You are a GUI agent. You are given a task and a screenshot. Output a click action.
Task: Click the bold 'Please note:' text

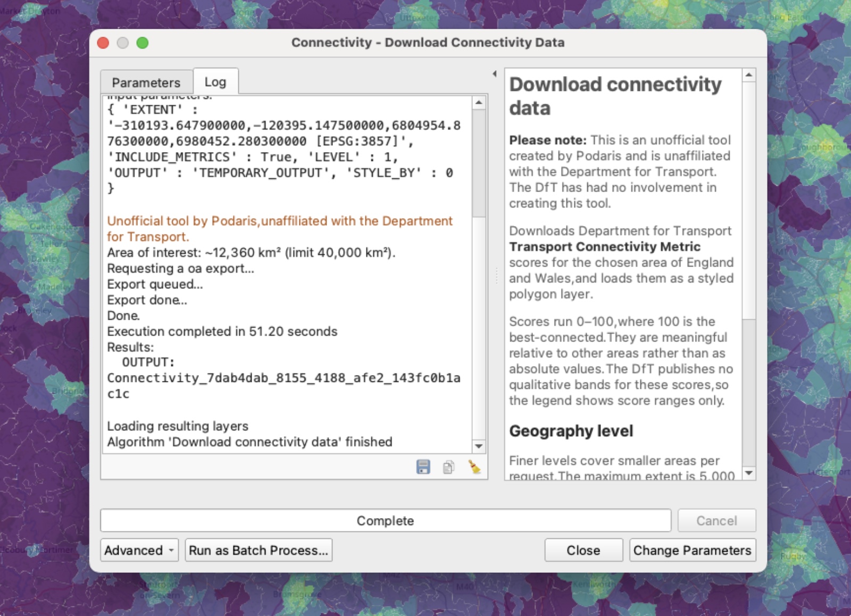pyautogui.click(x=548, y=140)
